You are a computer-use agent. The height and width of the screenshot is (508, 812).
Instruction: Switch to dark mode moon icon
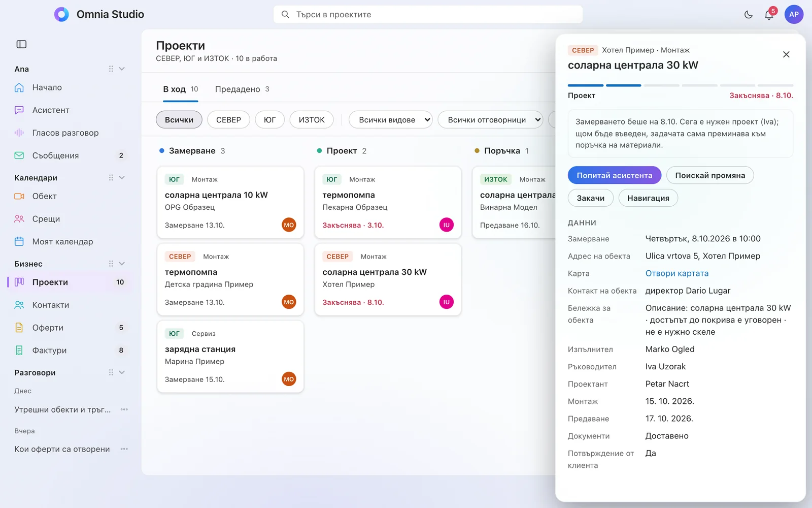click(x=748, y=15)
